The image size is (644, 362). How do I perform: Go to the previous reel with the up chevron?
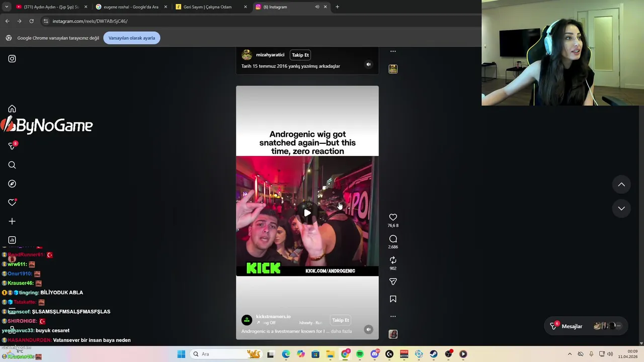(x=621, y=185)
